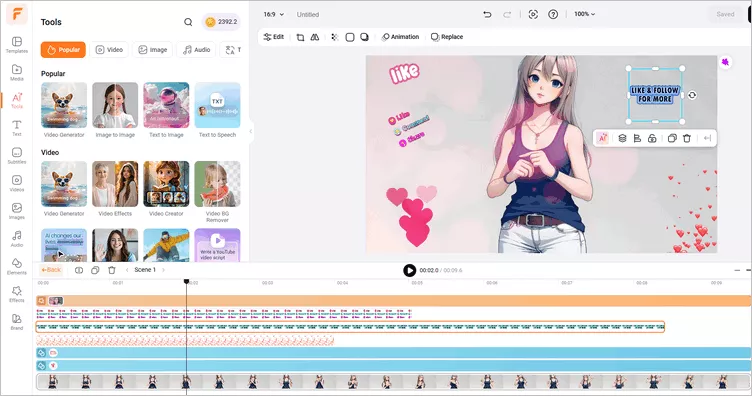
Task: Open layer order in floating toolbar
Action: [622, 138]
